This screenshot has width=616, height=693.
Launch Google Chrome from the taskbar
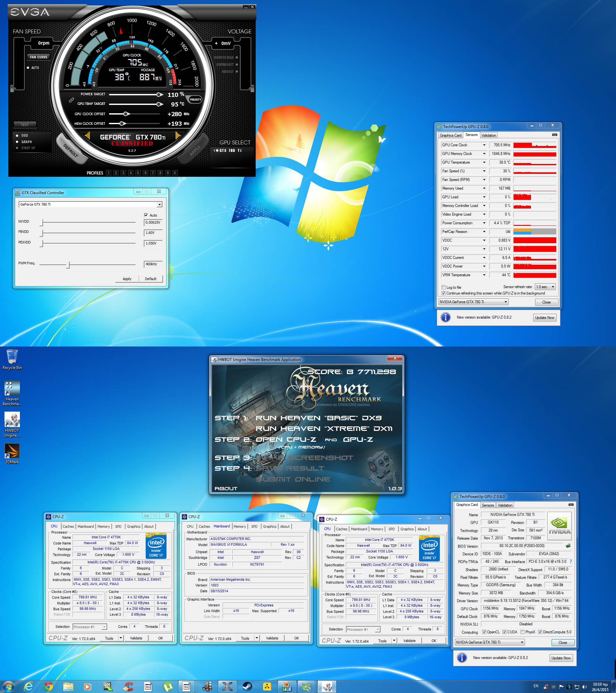pyautogui.click(x=48, y=687)
